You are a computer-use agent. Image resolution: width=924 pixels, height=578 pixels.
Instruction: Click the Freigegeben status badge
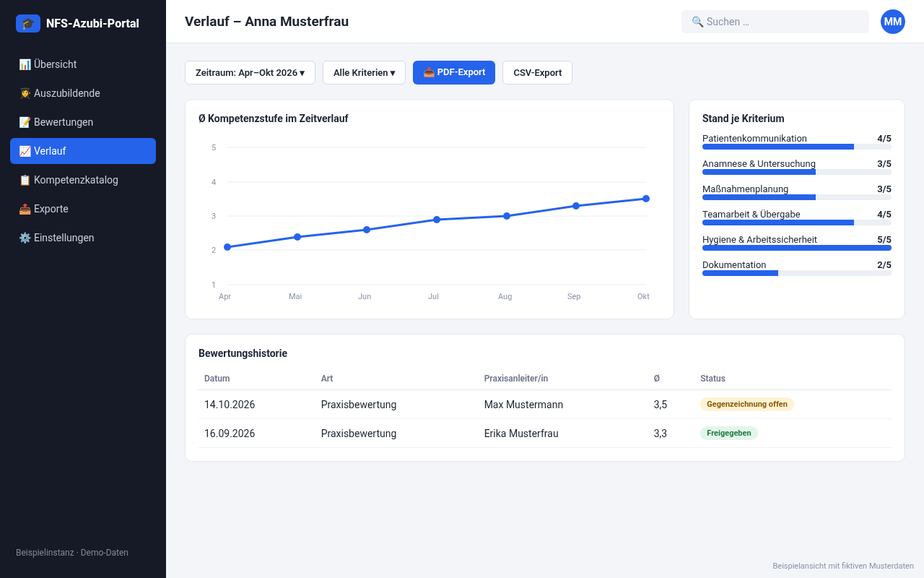[x=729, y=433]
